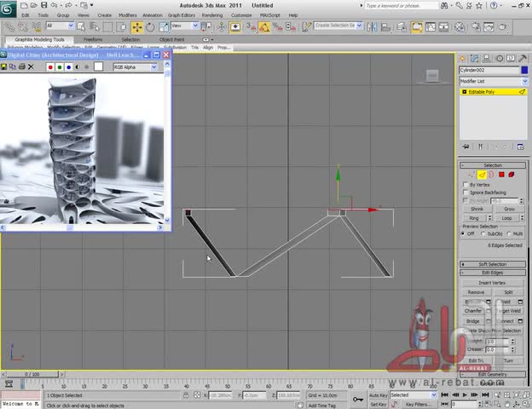Click the Render Production teapot icon
Image resolution: width=532 pixels, height=409 pixels.
503,27
